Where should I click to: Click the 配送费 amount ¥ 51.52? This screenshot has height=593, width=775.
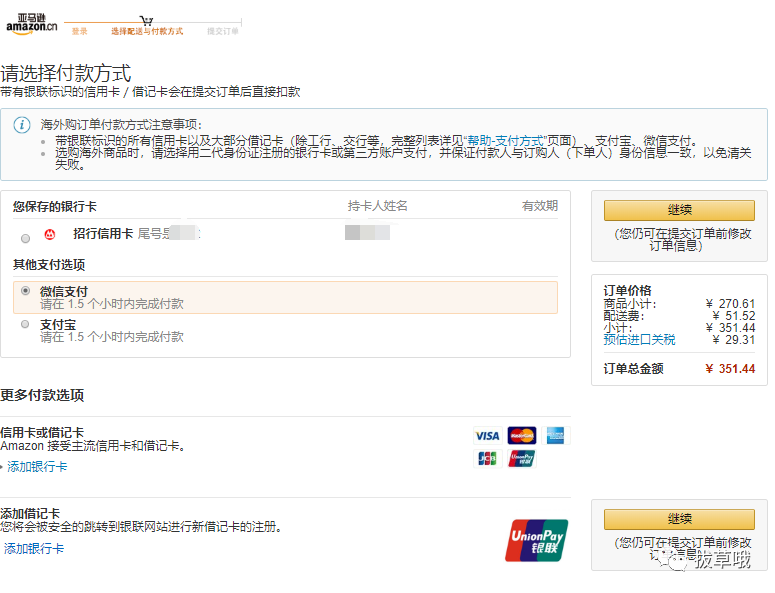point(733,315)
